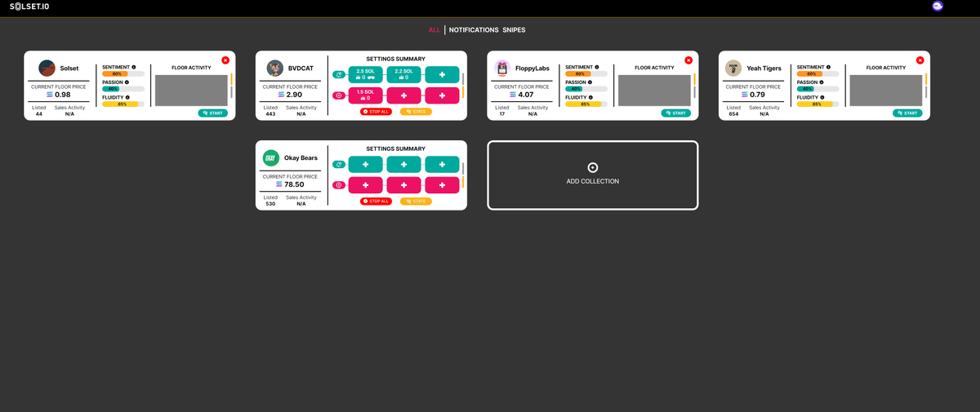980x412 pixels.
Task: Click FloppyLabs Sentiment 60% bar
Action: (586, 73)
